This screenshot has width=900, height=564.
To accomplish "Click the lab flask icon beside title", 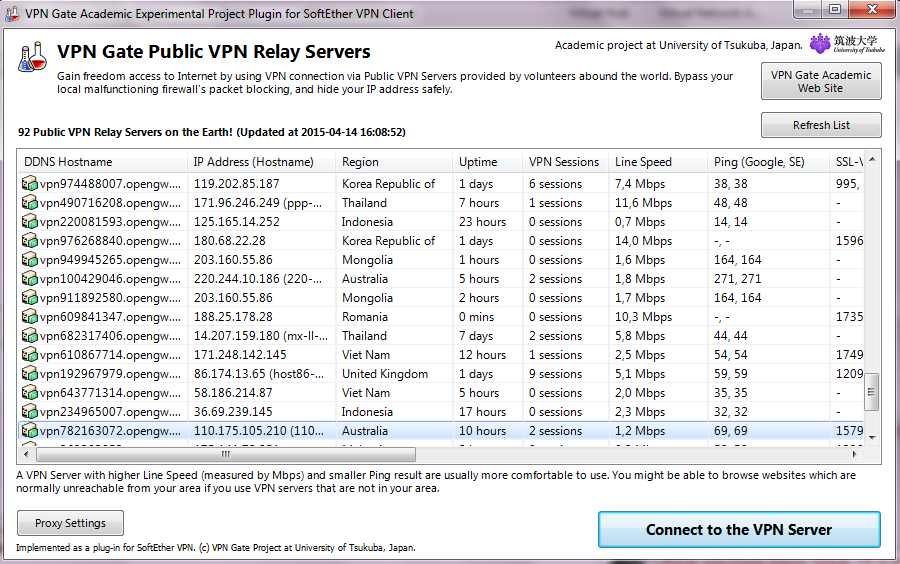I will 32,57.
